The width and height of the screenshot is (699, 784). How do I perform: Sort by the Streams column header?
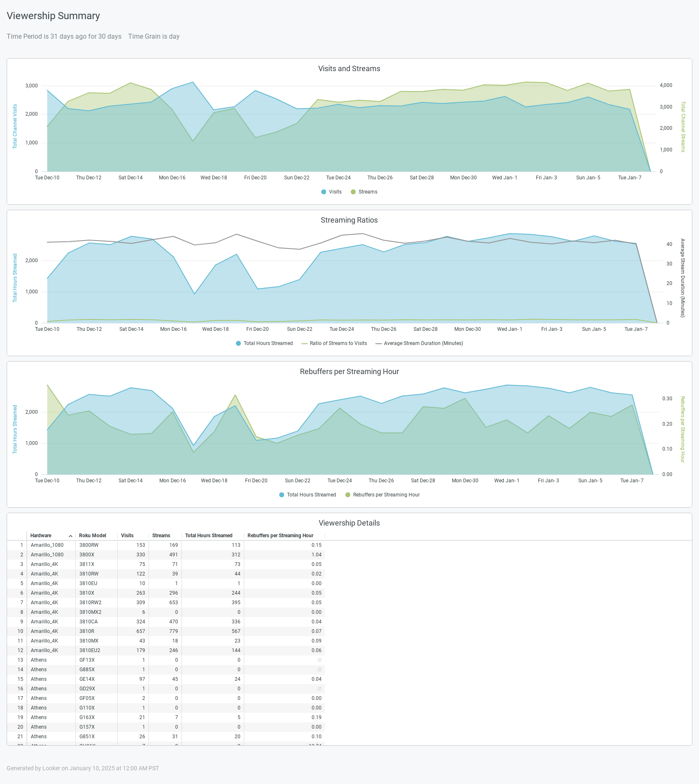[161, 536]
